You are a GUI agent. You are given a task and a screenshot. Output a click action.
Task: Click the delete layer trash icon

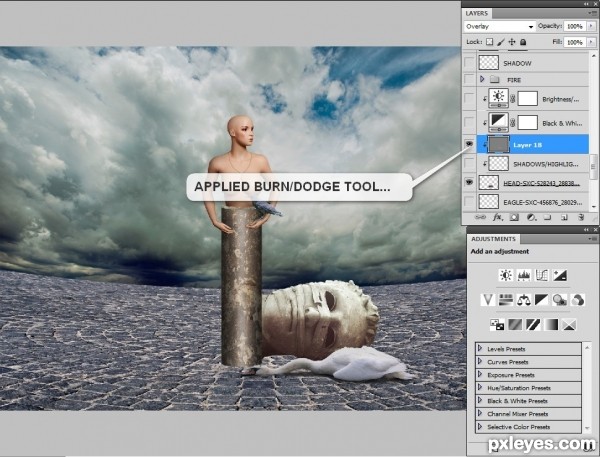tap(581, 217)
